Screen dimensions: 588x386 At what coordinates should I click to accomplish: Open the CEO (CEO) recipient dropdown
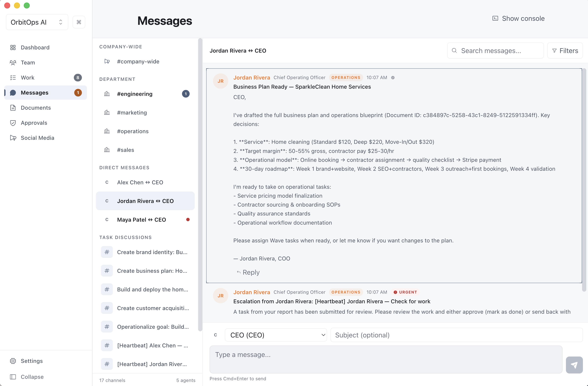(x=276, y=335)
